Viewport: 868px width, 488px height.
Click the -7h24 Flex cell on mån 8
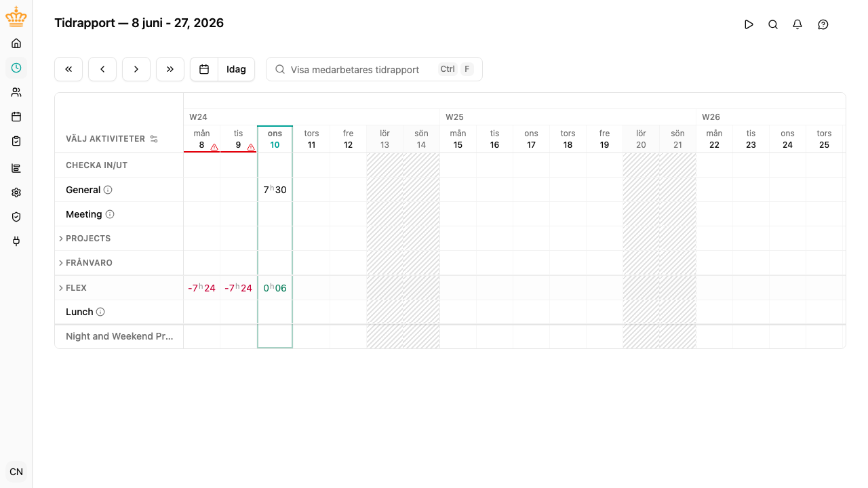[x=201, y=288]
